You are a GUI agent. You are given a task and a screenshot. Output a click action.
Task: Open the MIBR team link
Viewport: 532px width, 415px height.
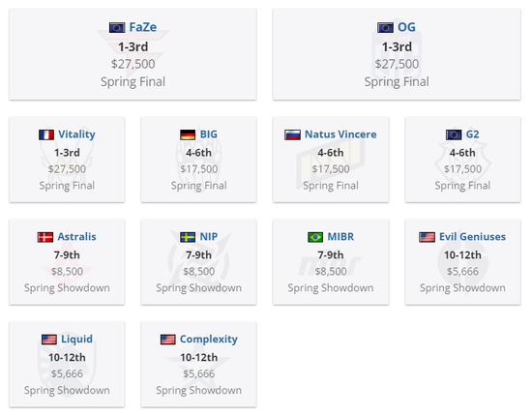click(x=340, y=236)
